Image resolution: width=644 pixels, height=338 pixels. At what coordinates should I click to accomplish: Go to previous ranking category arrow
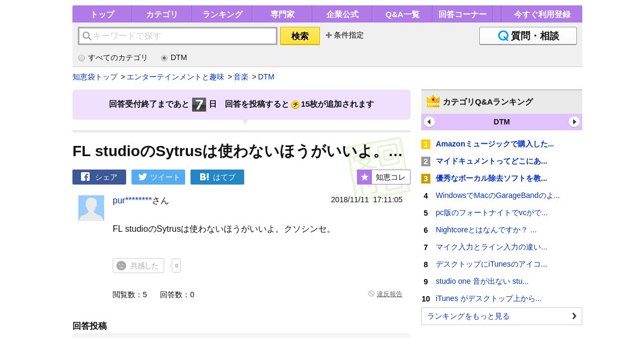(x=429, y=122)
